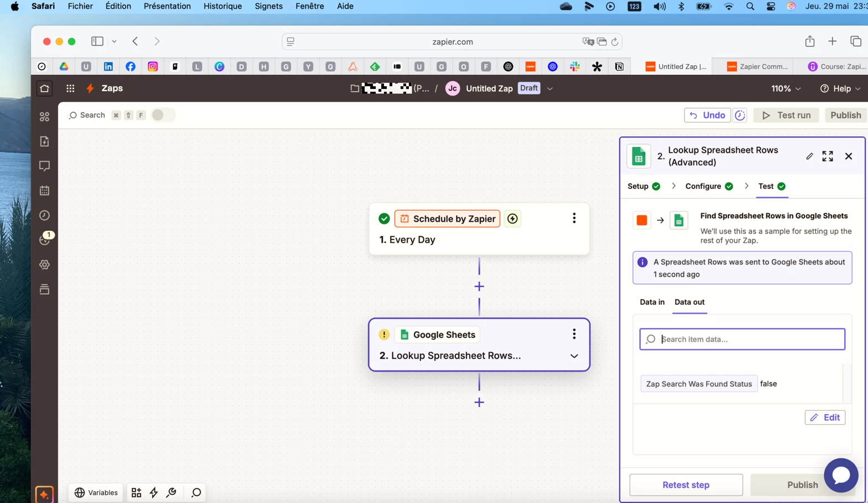Viewport: 868px width, 503px height.
Task: Click the Instagram bookmark favicon
Action: click(153, 66)
